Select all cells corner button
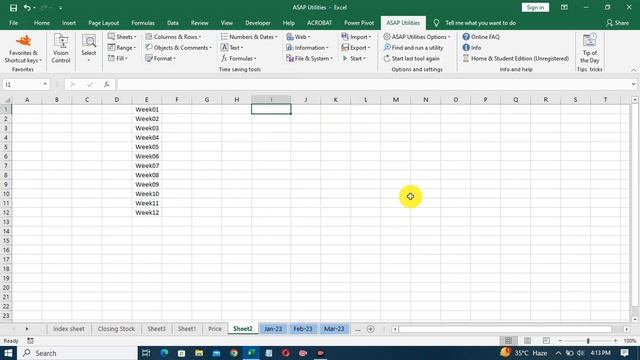 (x=6, y=100)
